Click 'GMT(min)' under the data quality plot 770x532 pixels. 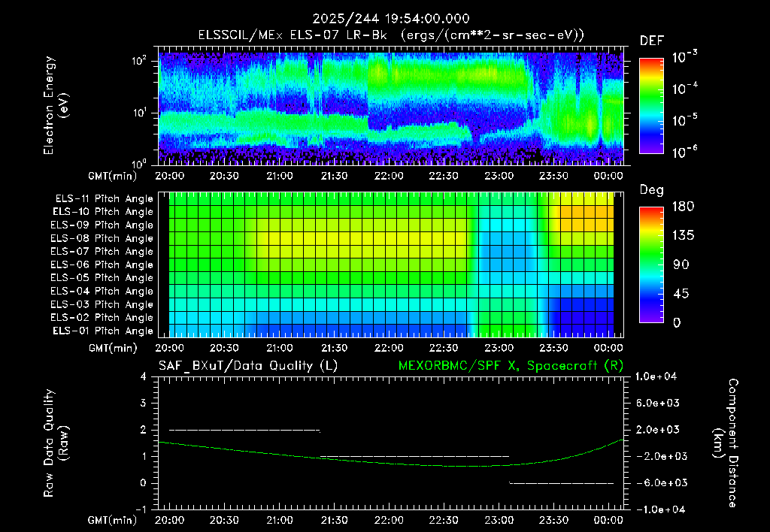[112, 520]
